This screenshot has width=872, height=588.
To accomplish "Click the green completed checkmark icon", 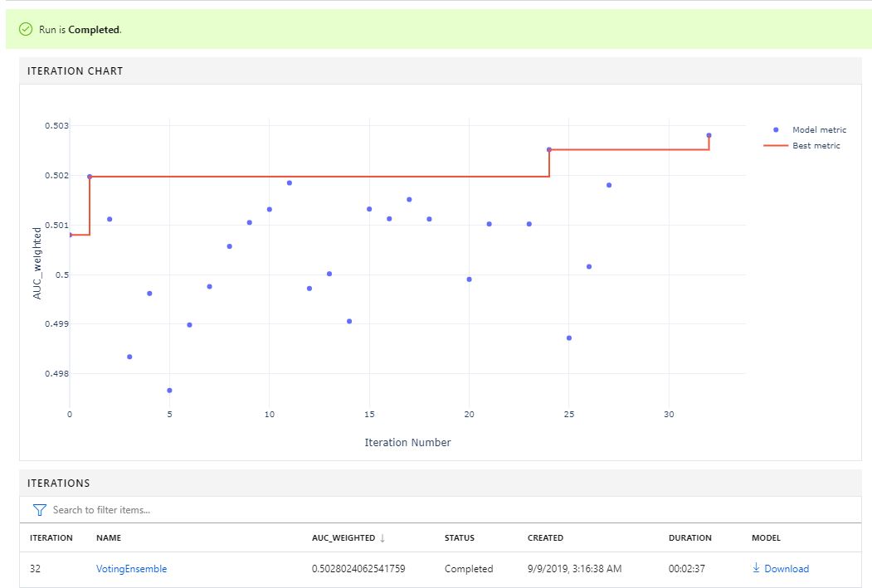I will 26,29.
